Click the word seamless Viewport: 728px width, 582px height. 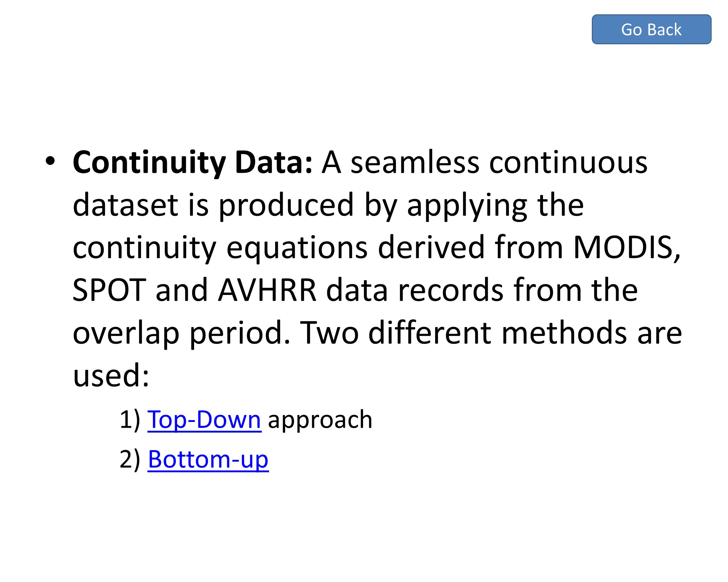(x=415, y=162)
